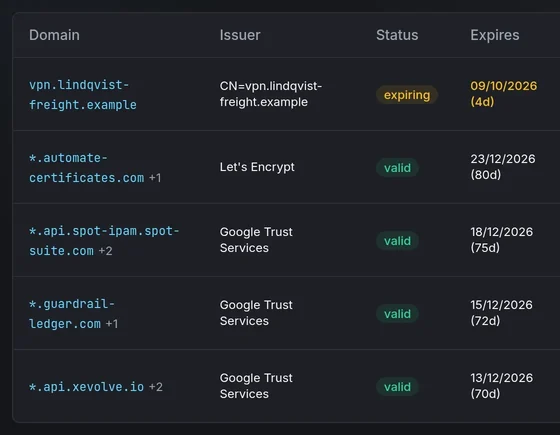Image resolution: width=560 pixels, height=435 pixels.
Task: Click valid badge in spot-suite.com row
Action: [x=397, y=241]
